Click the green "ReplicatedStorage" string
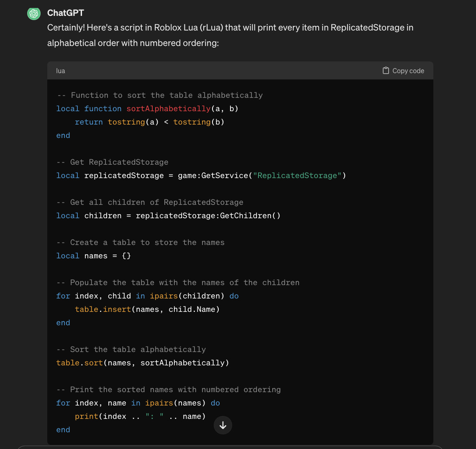Image resolution: width=476 pixels, height=449 pixels. pyautogui.click(x=297, y=176)
